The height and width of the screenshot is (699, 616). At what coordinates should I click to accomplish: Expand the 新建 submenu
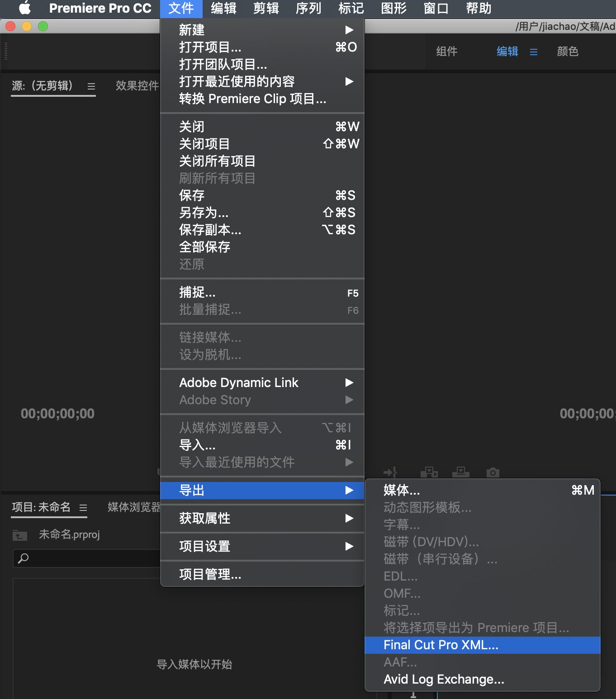click(x=262, y=30)
